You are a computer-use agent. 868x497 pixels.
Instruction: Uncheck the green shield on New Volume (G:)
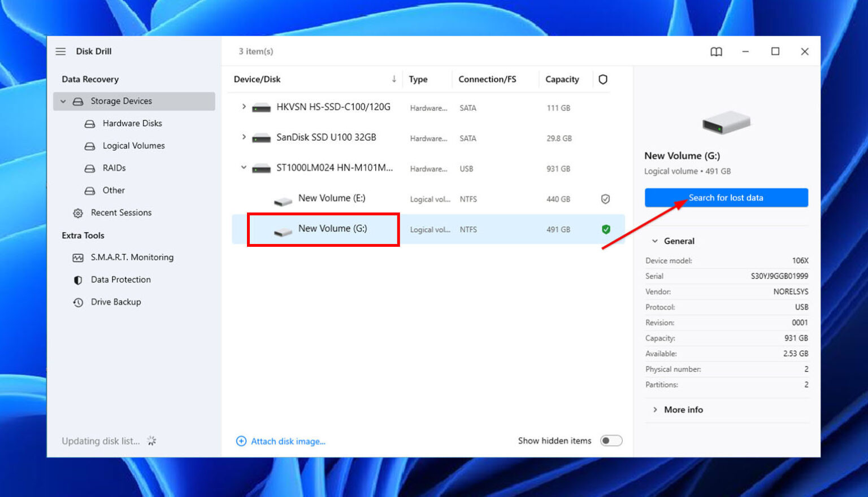pyautogui.click(x=605, y=229)
